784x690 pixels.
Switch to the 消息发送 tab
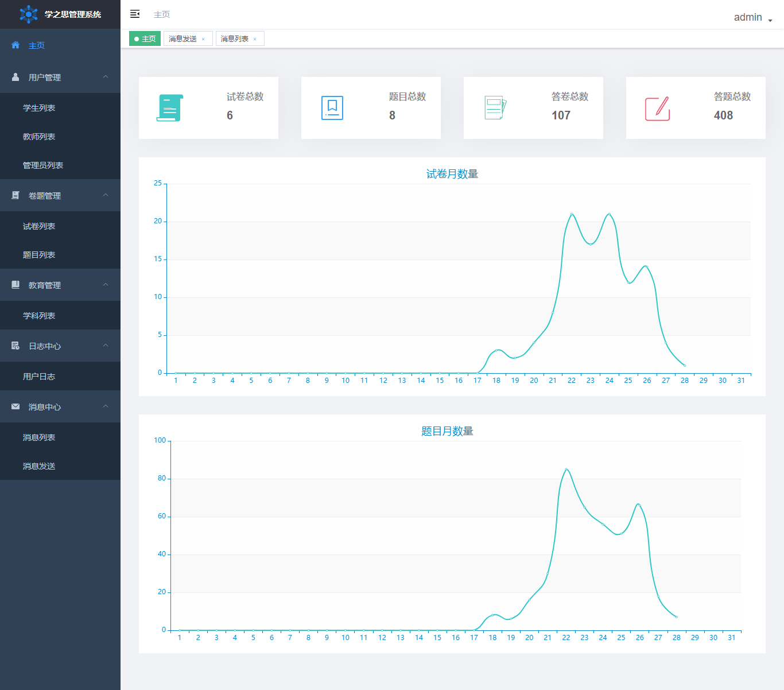183,39
